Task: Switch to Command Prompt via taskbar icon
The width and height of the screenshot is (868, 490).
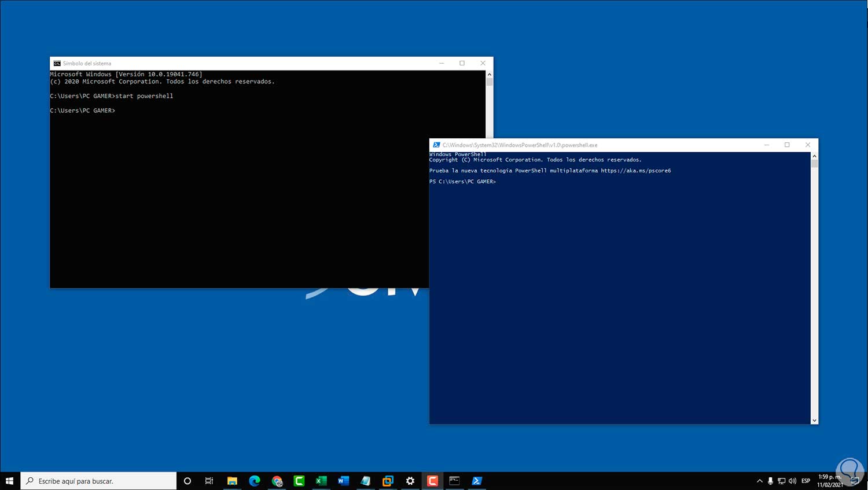Action: 454,481
